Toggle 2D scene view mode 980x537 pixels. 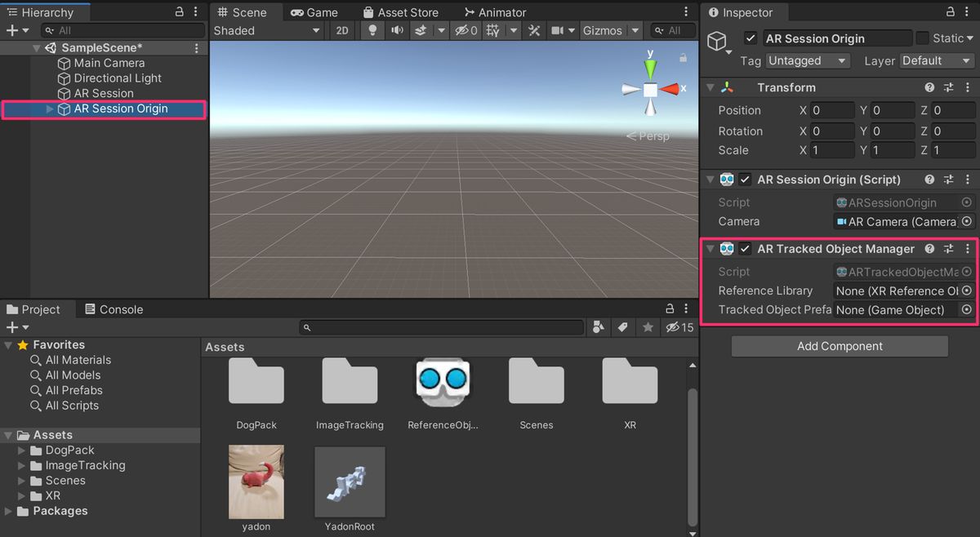[x=342, y=30]
